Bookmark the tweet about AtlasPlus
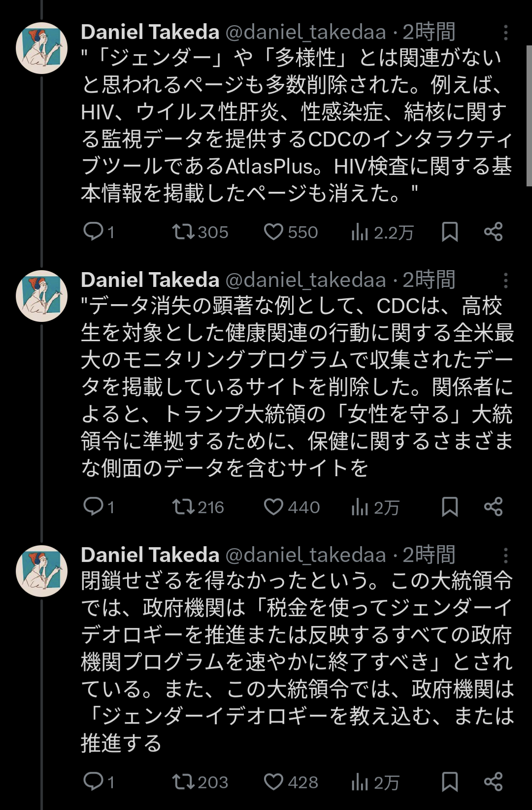532x810 pixels. [450, 231]
